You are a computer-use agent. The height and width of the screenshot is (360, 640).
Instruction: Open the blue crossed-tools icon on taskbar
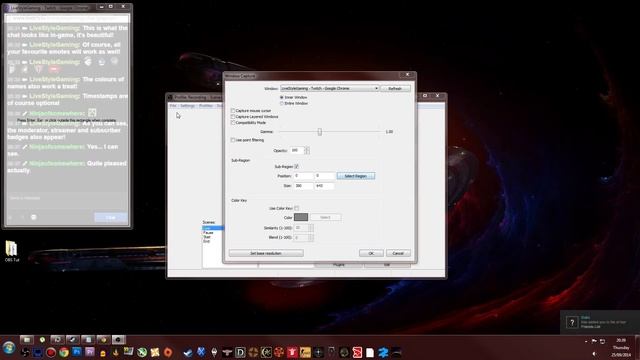click(201, 352)
